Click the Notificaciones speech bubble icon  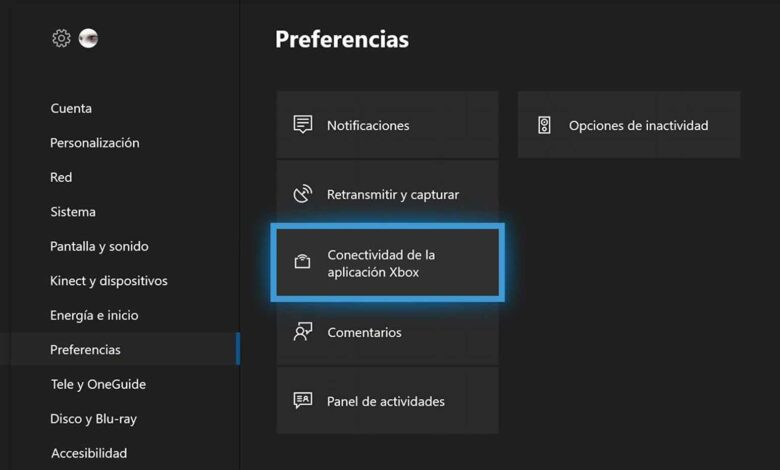click(x=303, y=125)
